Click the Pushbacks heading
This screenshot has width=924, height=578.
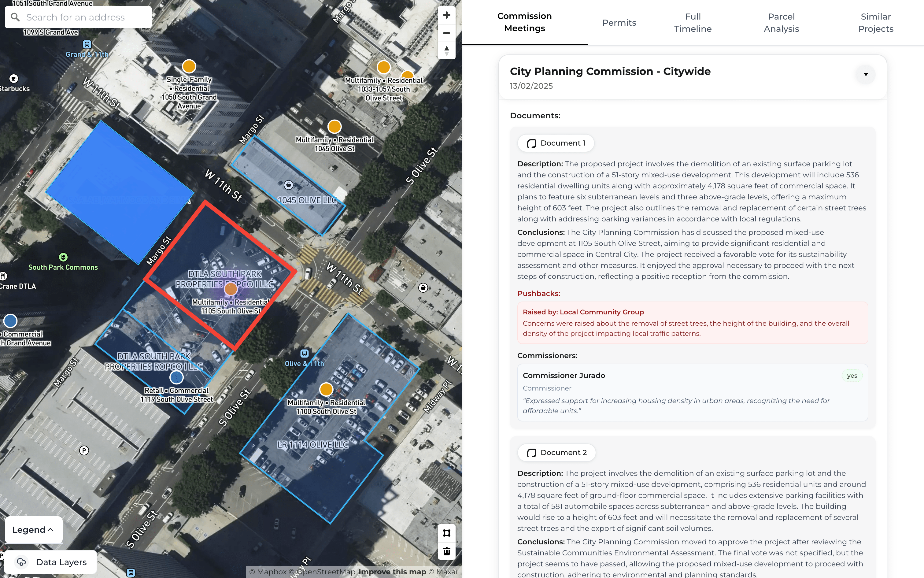tap(538, 294)
